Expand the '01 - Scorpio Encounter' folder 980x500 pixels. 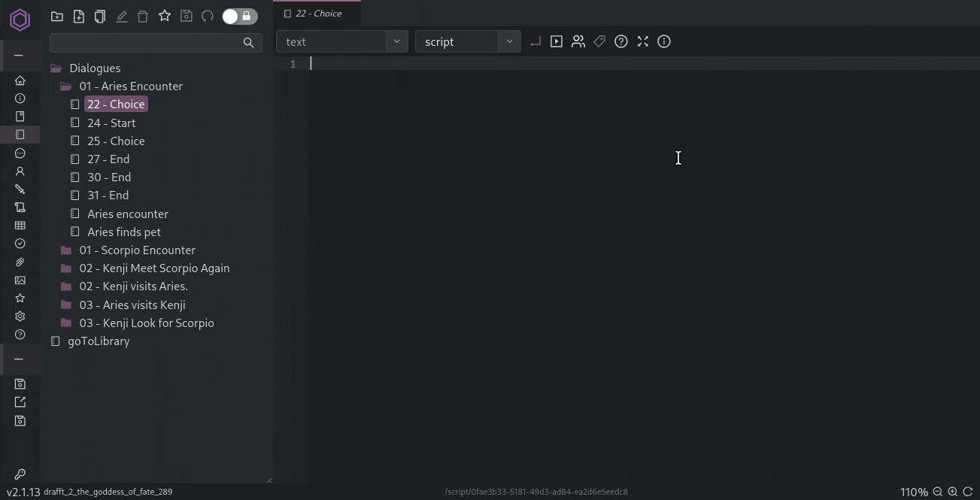[137, 250]
